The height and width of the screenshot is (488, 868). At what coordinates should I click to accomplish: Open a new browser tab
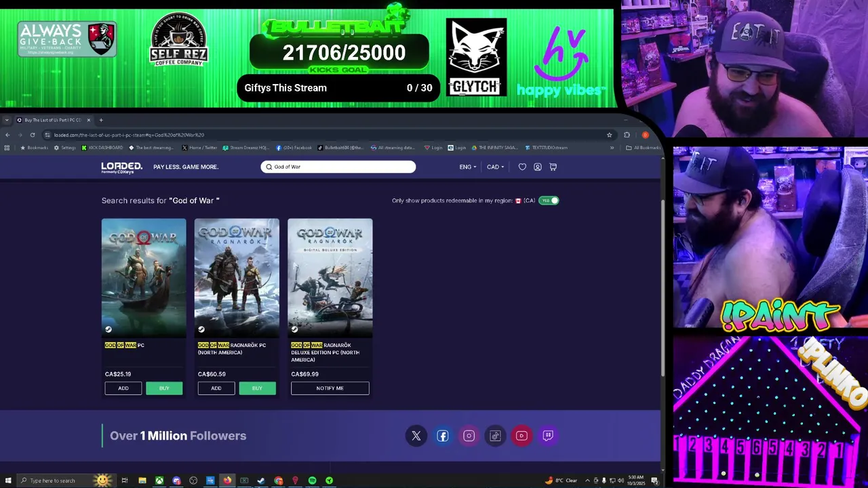tap(101, 120)
